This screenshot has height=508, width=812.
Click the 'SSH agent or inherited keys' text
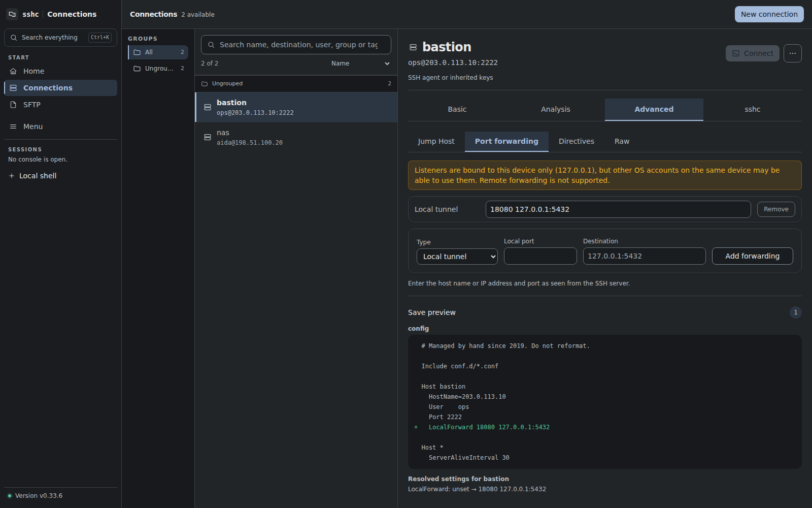tap(451, 78)
